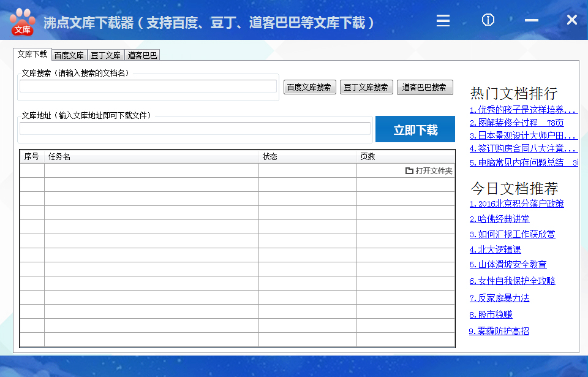The image size is (588, 377).
Task: Click the 状态 column header
Action: 307,156
